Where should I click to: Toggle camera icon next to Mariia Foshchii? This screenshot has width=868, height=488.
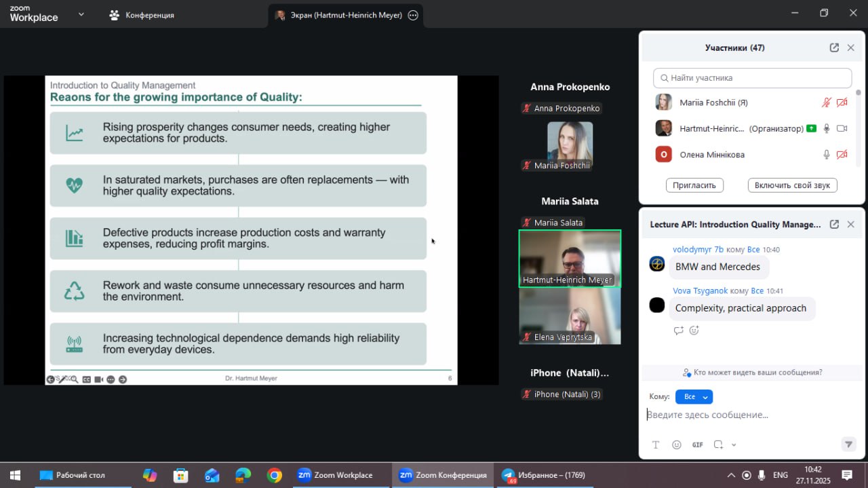point(842,102)
